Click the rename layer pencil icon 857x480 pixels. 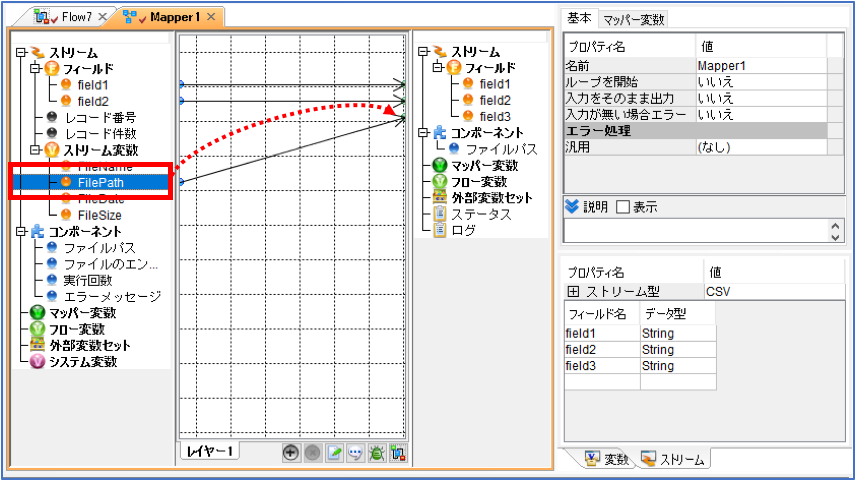[334, 453]
